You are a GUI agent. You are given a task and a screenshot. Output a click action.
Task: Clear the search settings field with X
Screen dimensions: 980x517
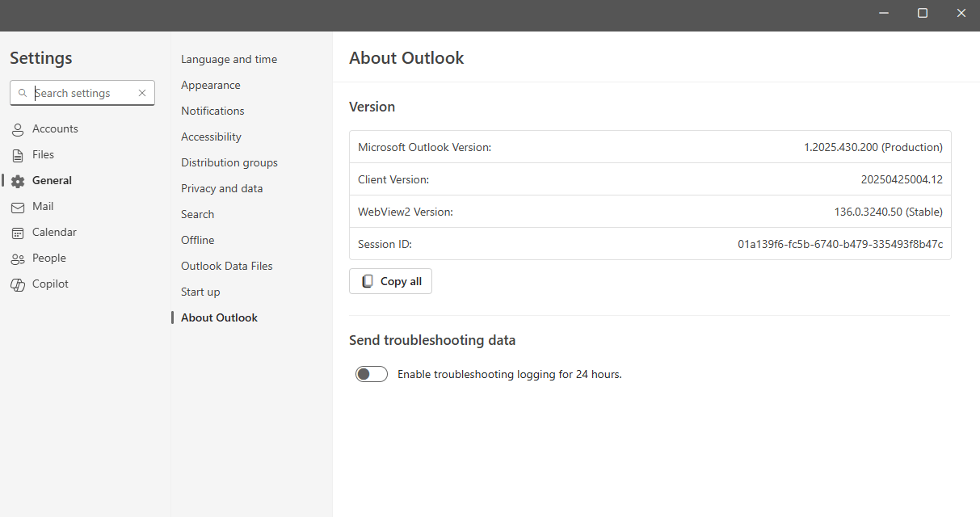point(142,93)
